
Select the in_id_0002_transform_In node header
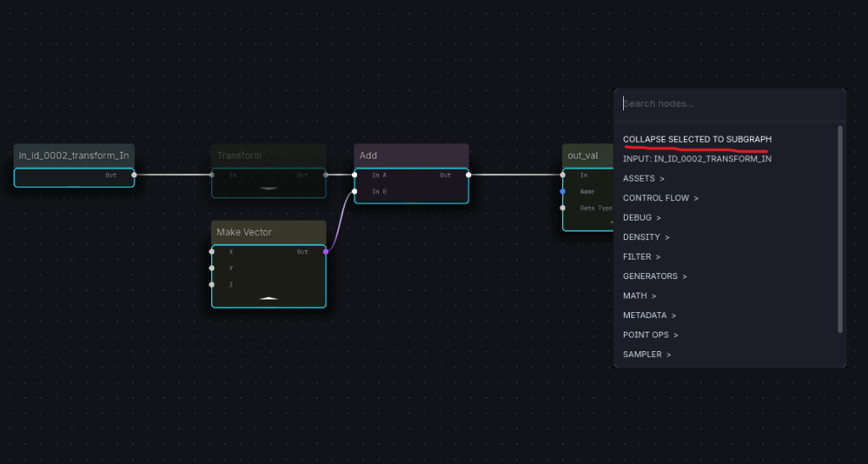(75, 155)
